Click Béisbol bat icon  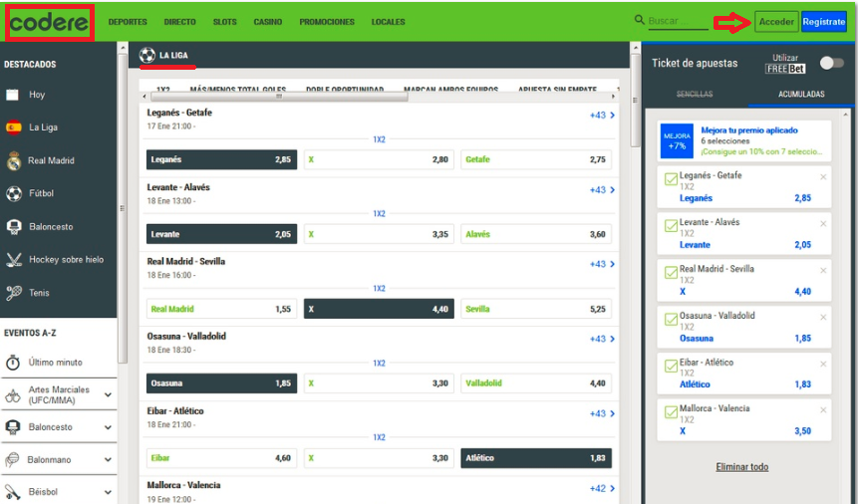(x=13, y=491)
